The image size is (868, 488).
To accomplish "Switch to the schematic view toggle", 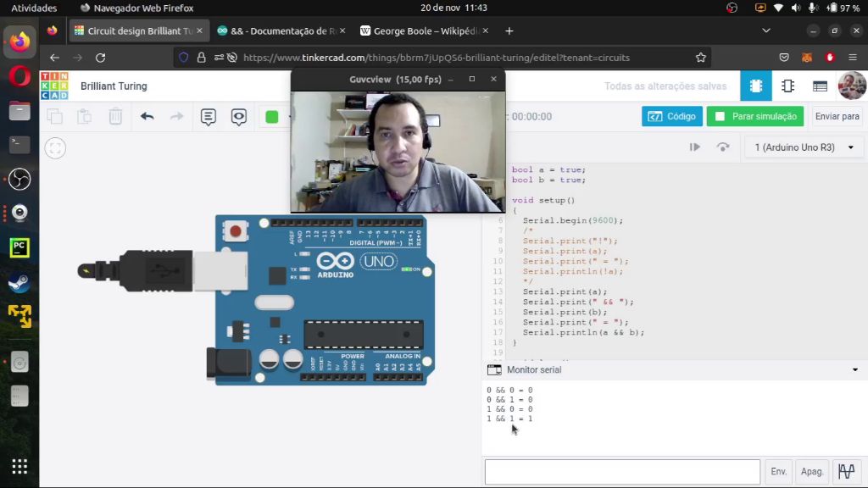I will click(x=787, y=86).
